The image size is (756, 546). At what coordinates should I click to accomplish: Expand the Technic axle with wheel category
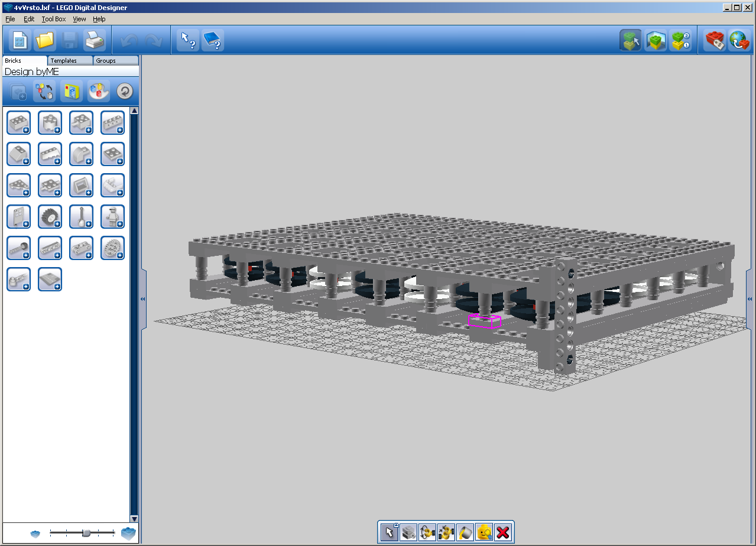point(19,248)
